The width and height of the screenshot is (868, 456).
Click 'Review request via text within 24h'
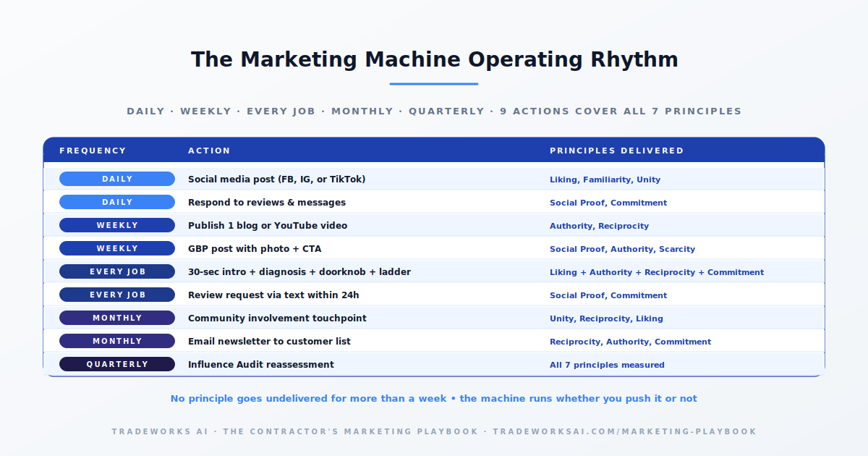click(273, 295)
